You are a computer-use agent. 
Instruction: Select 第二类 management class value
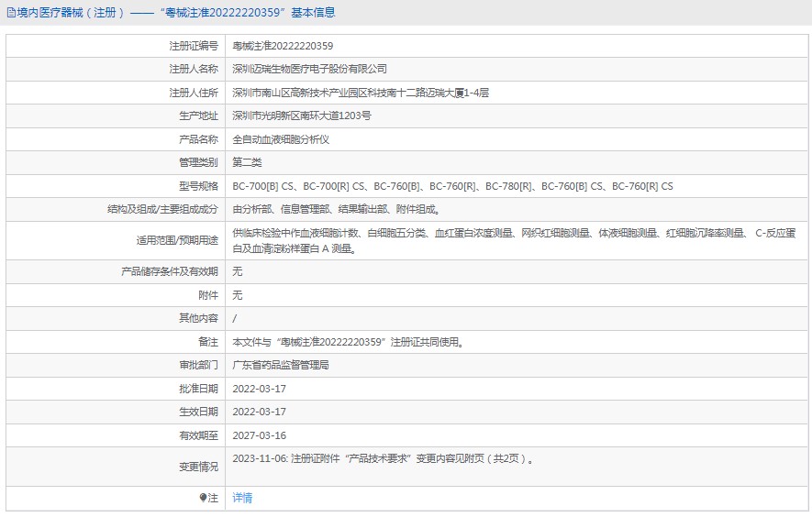[x=247, y=162]
